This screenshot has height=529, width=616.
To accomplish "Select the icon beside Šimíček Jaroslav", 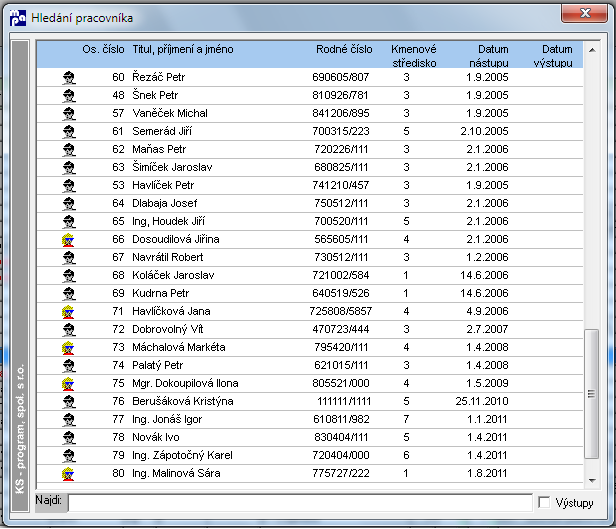I will click(69, 168).
